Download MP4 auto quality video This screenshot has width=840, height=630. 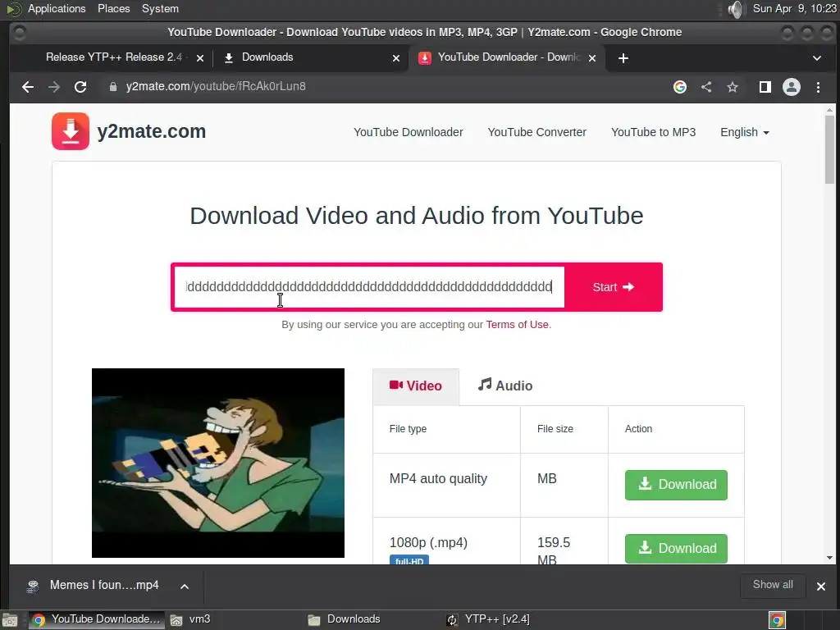[x=676, y=485]
